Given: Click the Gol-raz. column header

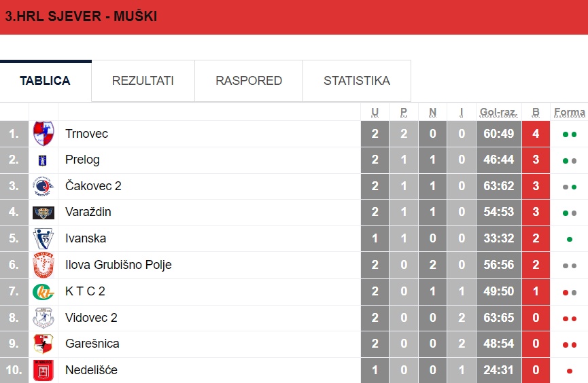Looking at the screenshot, I should pyautogui.click(x=498, y=112).
